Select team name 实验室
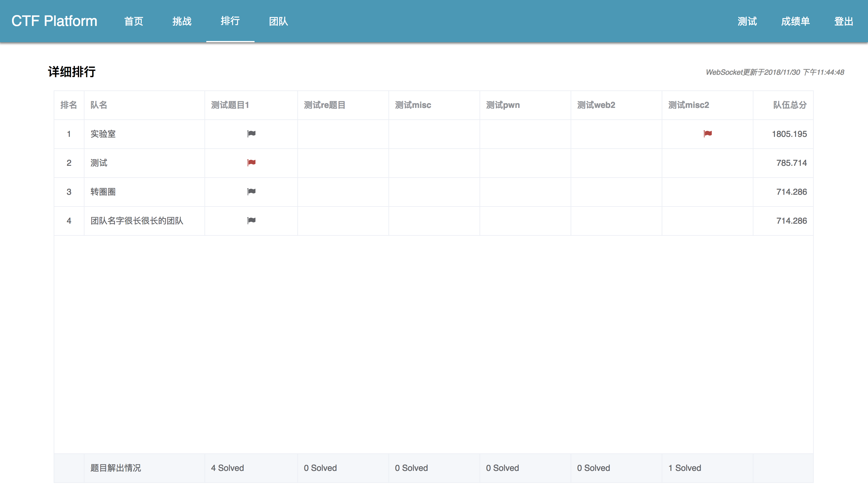This screenshot has width=868, height=495. tap(103, 134)
